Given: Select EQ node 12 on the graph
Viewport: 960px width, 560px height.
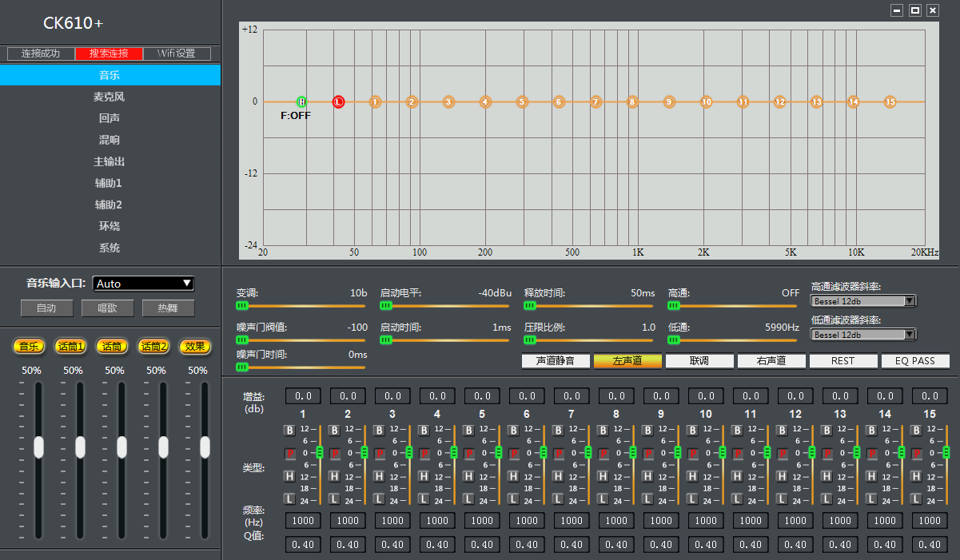Looking at the screenshot, I should coord(779,101).
